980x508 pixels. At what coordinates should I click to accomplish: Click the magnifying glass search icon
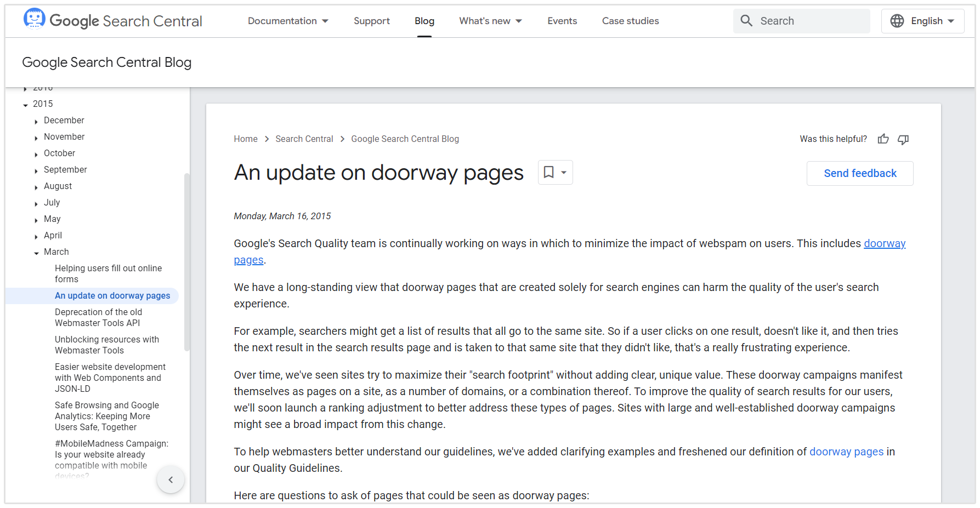(746, 21)
